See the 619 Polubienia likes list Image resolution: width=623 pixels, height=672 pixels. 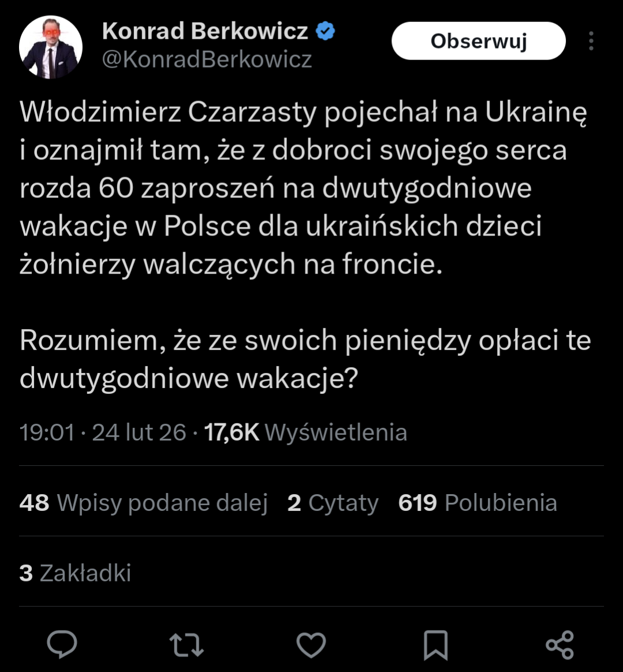477,503
